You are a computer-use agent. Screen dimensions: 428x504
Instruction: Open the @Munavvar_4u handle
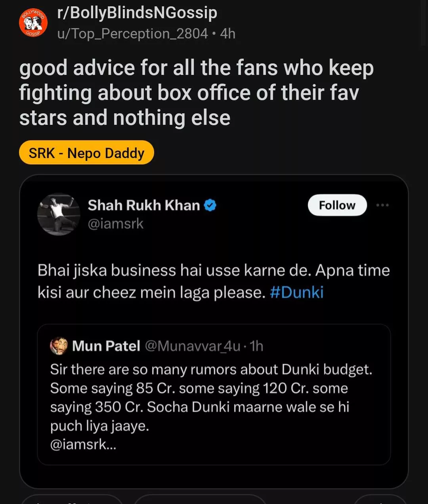(193, 346)
